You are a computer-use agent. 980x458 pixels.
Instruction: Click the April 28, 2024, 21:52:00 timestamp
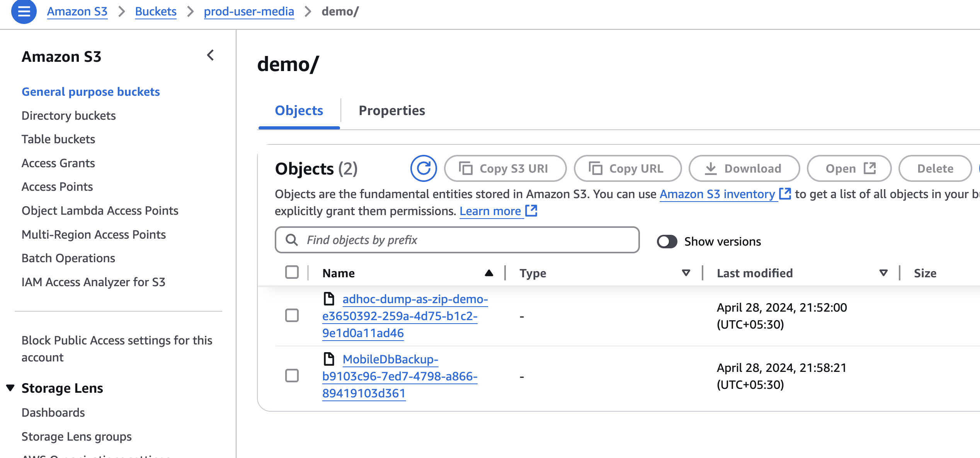point(782,316)
